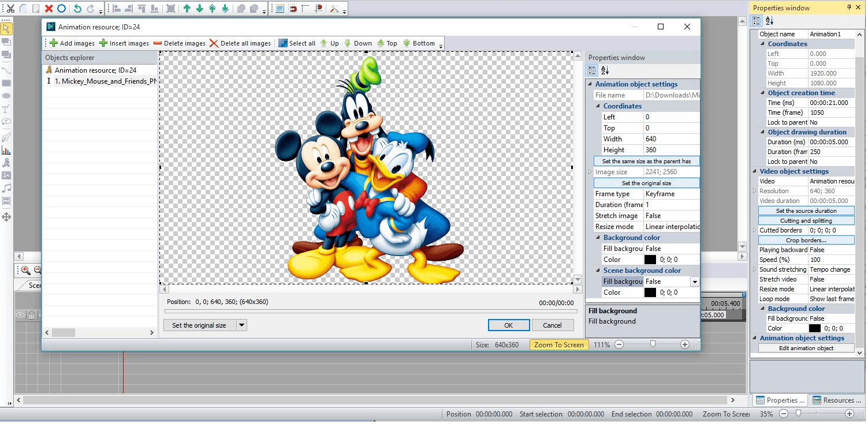Move the image Down in the order

coord(357,43)
